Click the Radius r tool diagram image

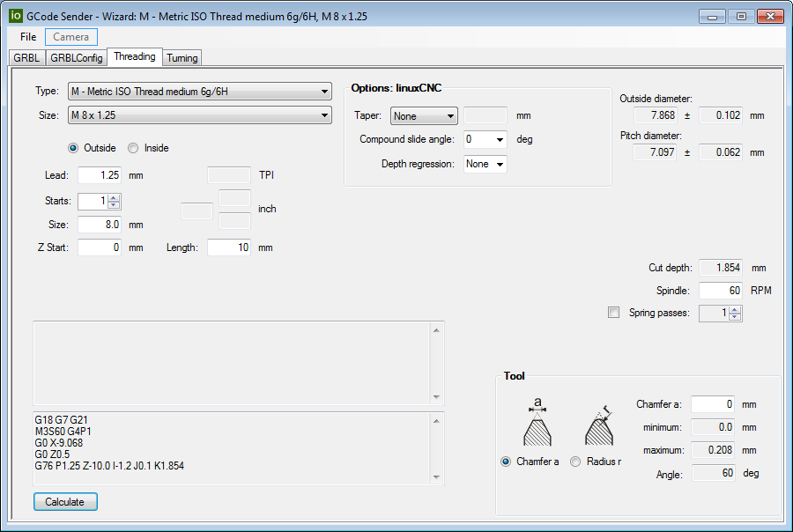(600, 425)
